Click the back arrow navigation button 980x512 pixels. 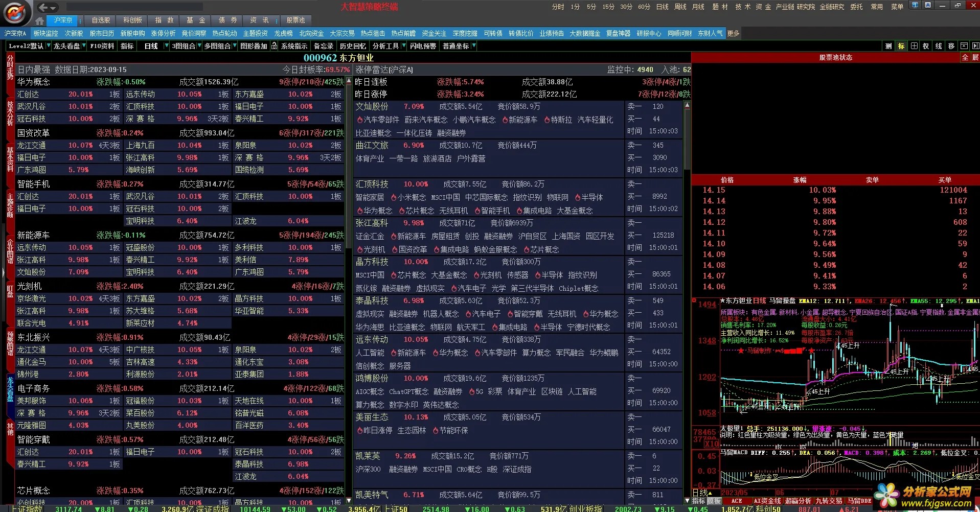(43, 7)
